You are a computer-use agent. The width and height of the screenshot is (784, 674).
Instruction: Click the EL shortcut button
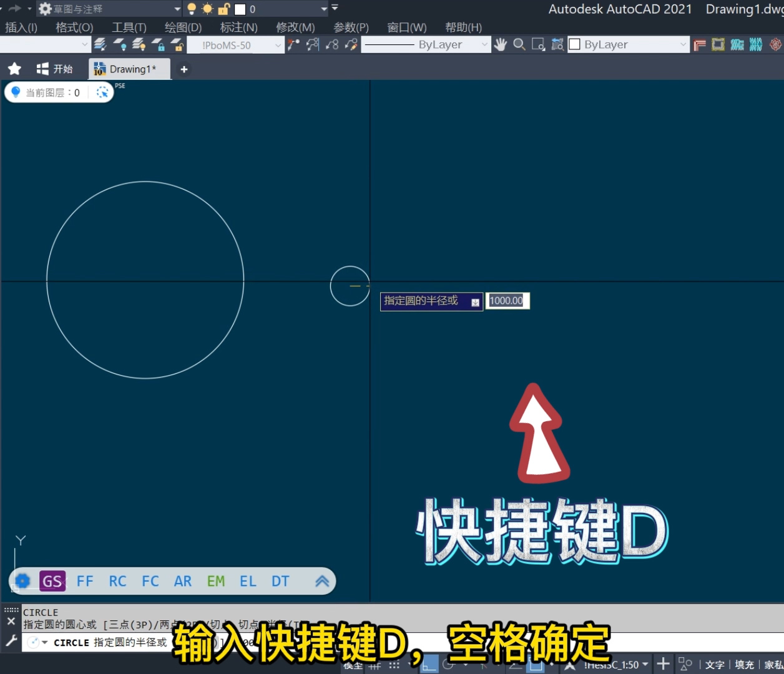[248, 581]
